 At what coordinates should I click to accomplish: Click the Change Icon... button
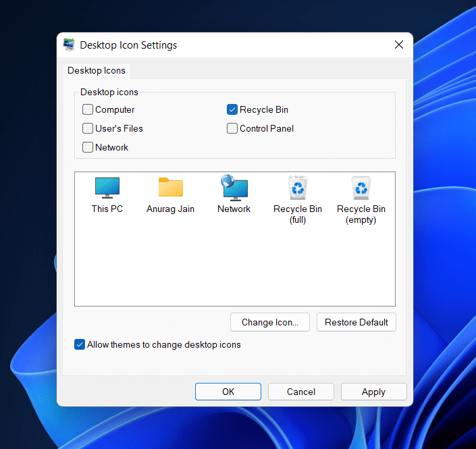pyautogui.click(x=270, y=322)
